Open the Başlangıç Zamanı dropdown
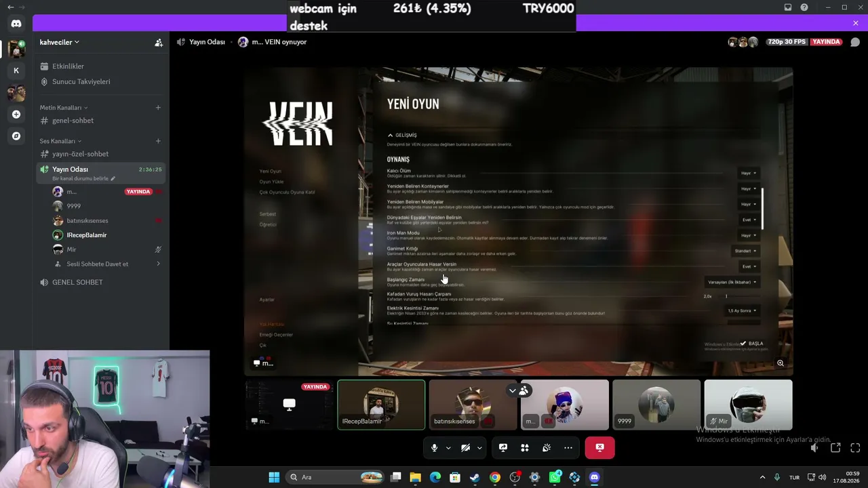Viewport: 868px width, 488px height. (x=732, y=282)
